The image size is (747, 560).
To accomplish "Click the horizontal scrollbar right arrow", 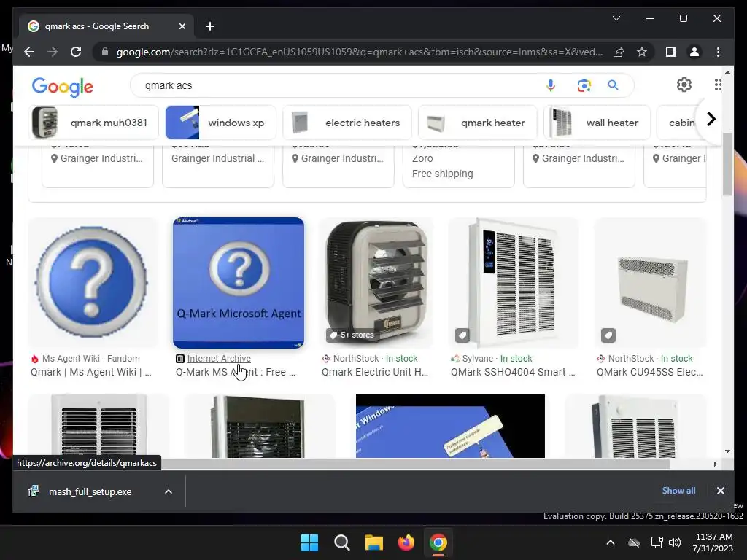I will pyautogui.click(x=715, y=464).
